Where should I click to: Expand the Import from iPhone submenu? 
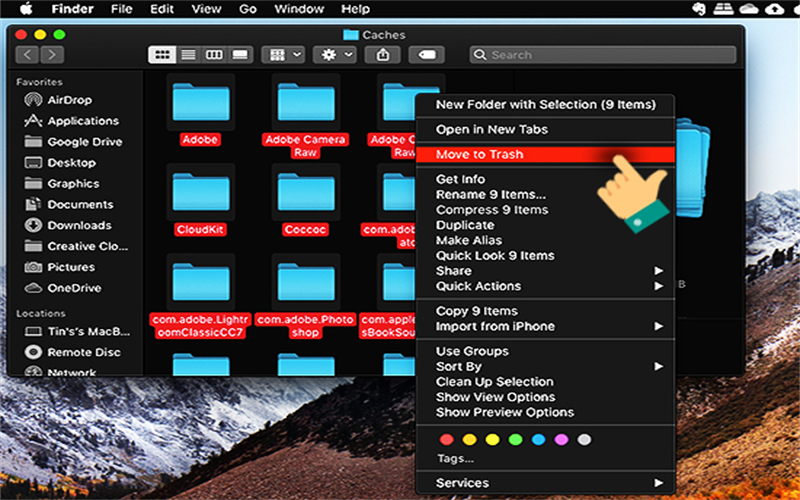pos(545,327)
